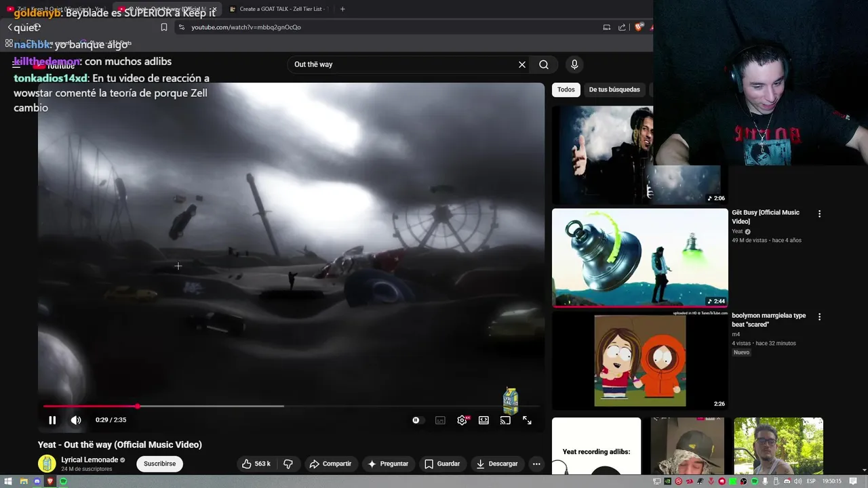Bookmark this page in the browser

click(x=163, y=27)
